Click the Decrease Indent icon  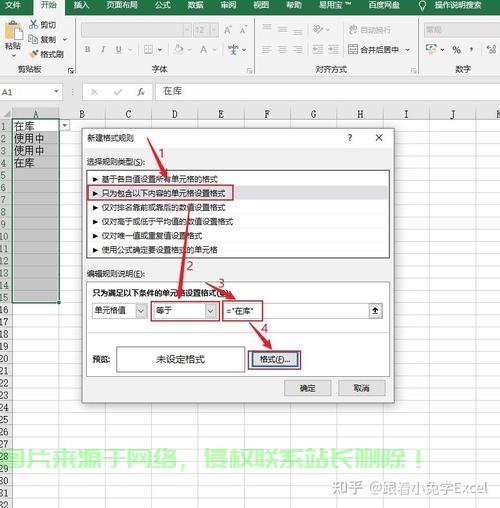point(318,50)
